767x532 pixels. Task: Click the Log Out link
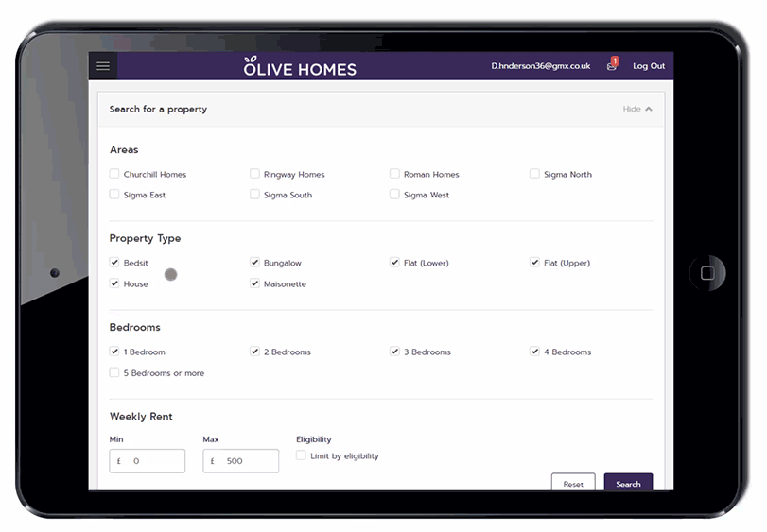649,66
